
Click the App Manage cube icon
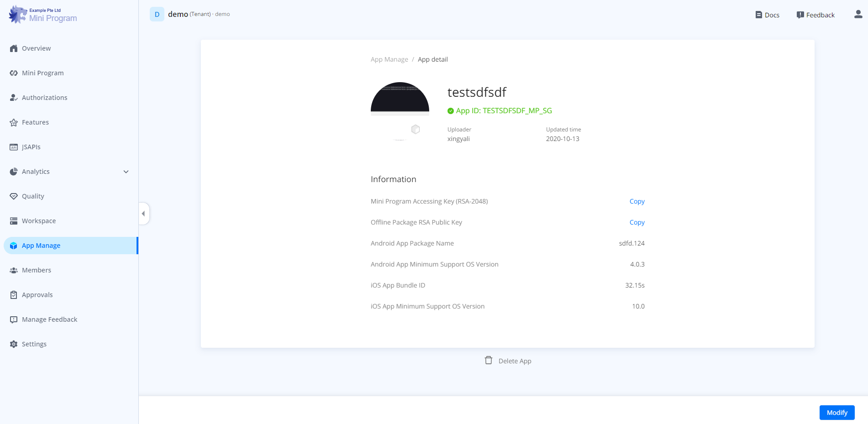point(14,246)
